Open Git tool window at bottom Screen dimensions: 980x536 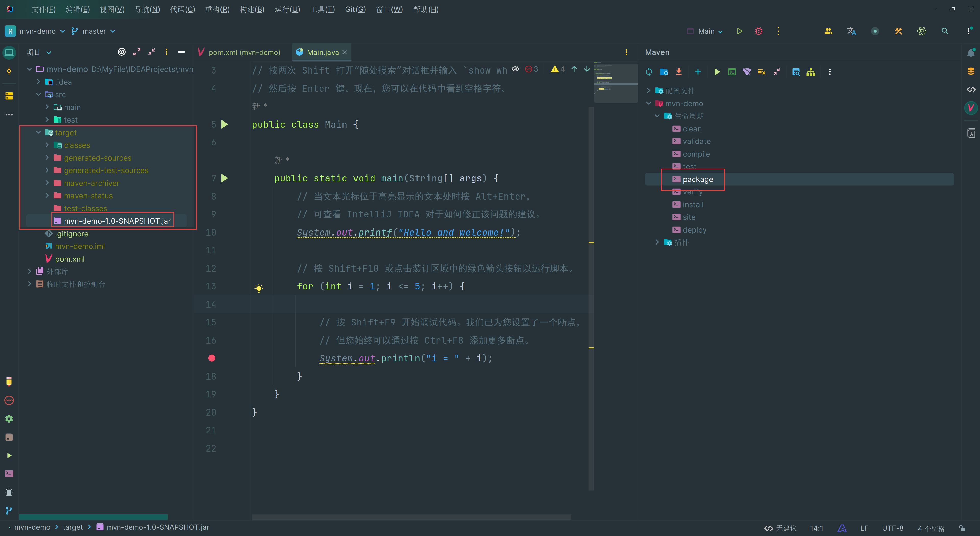9,510
